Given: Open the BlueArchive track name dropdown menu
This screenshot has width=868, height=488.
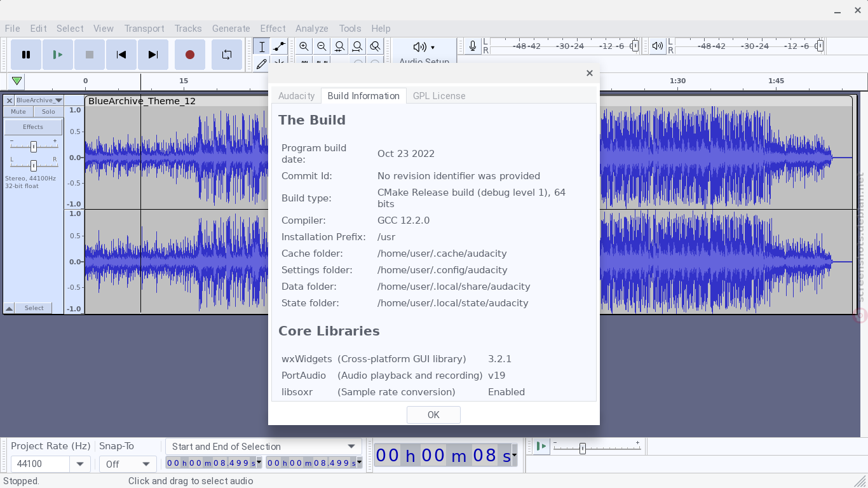Looking at the screenshot, I should tap(39, 100).
